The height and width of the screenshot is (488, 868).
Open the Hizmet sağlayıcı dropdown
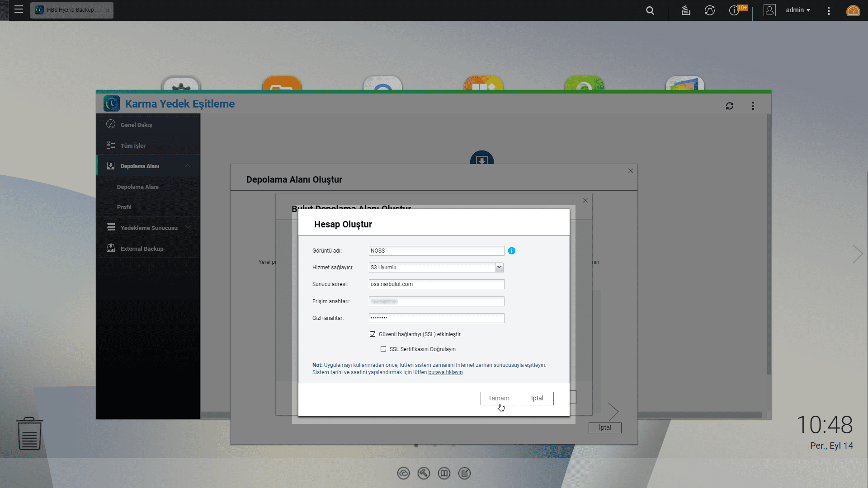[499, 267]
